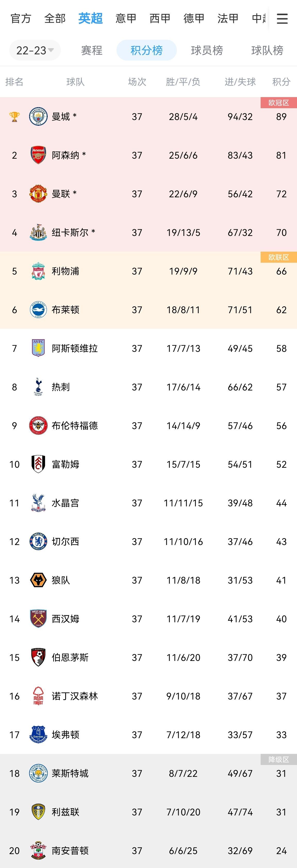Open the hamburger menu icon
The image size is (297, 868).
[282, 19]
